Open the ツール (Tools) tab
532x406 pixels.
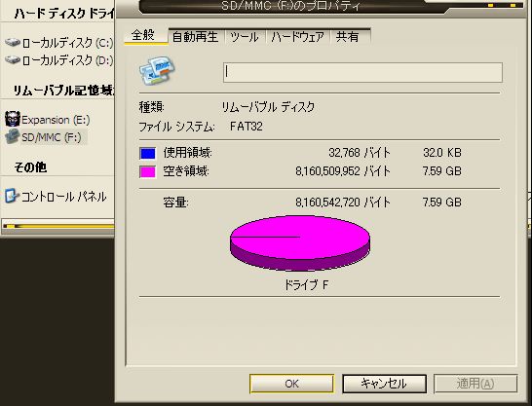coord(245,37)
